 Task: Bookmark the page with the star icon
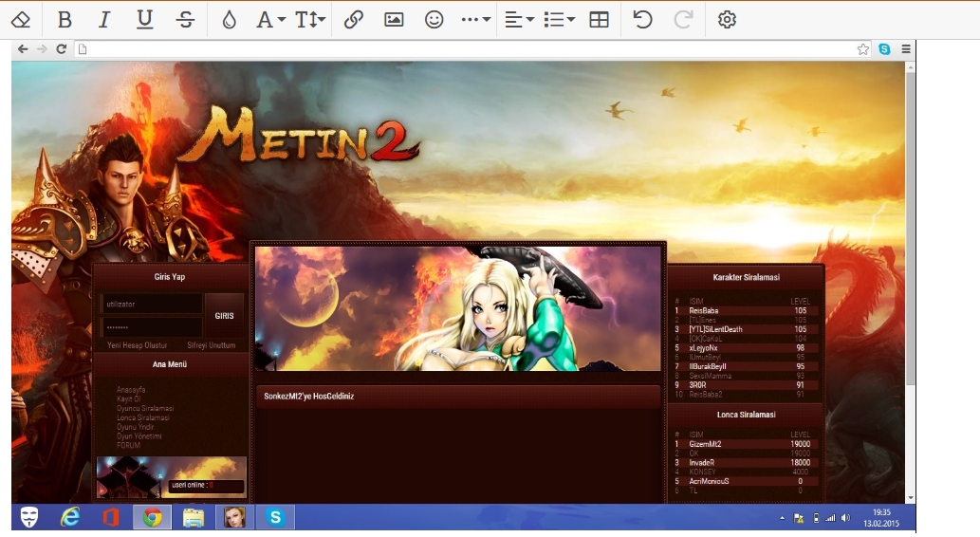coord(863,48)
